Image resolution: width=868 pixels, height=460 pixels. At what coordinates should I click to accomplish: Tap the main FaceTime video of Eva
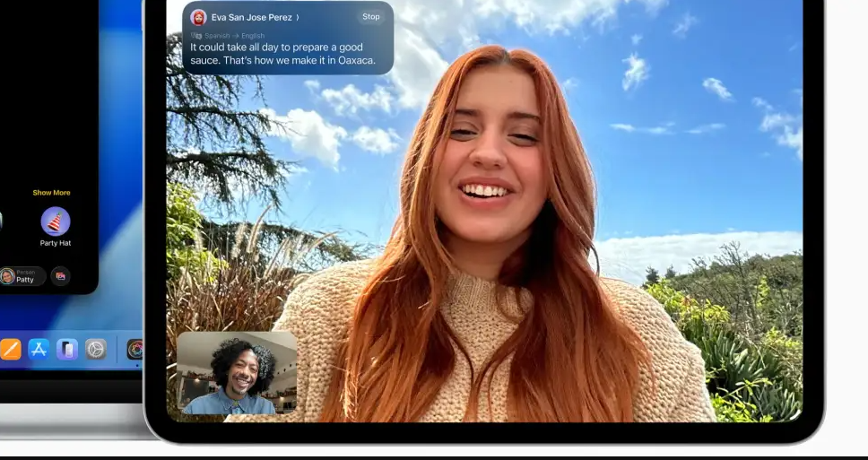click(x=484, y=221)
